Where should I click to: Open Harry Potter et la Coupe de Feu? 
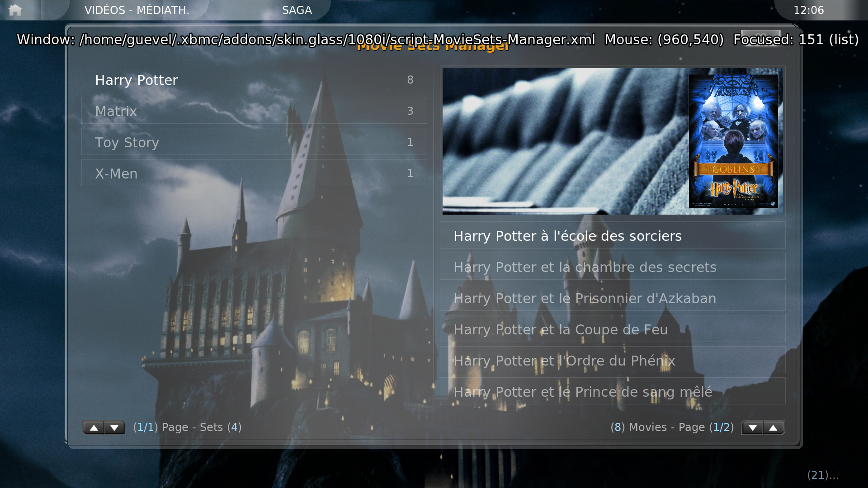pyautogui.click(x=613, y=329)
